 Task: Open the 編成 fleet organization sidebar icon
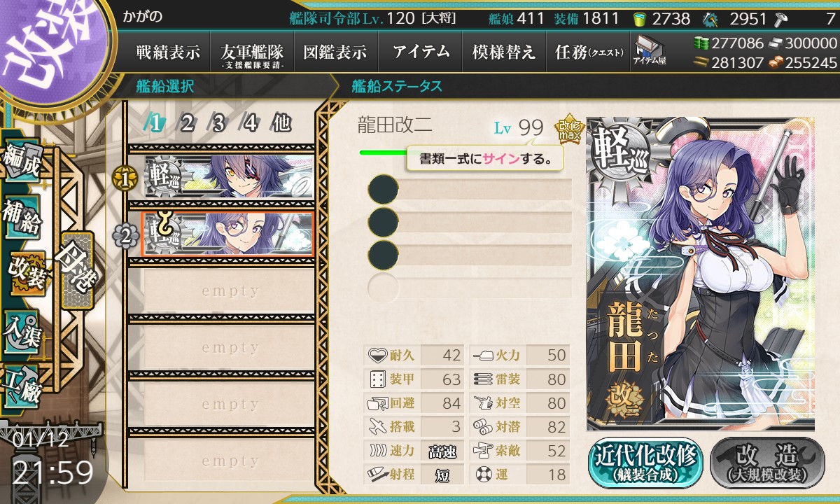22,163
